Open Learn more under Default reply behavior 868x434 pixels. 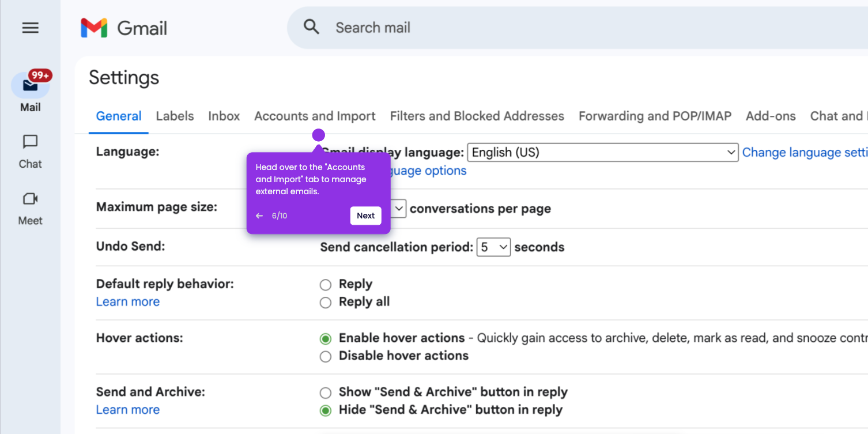pos(128,301)
